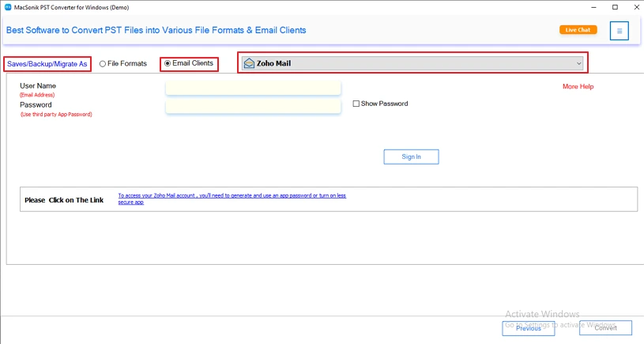Click the Convert button
Screen dimensions: 644x344
605,327
